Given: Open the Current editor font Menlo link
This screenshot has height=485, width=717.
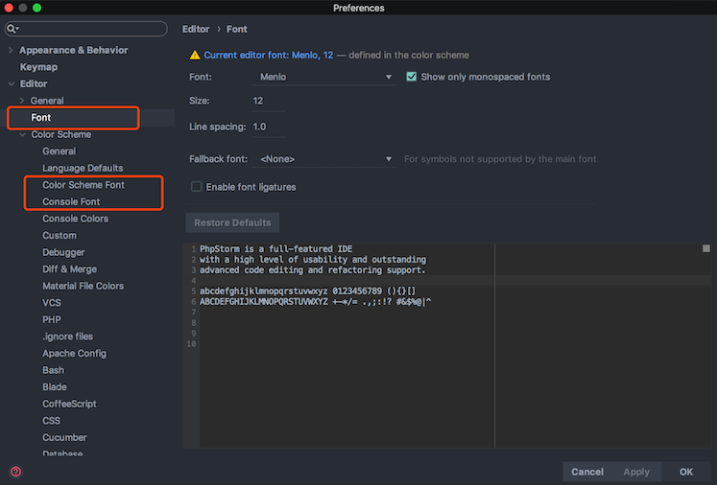Looking at the screenshot, I should pyautogui.click(x=268, y=55).
